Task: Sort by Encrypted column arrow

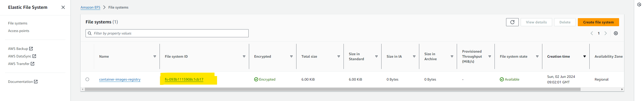Action: click(x=291, y=56)
